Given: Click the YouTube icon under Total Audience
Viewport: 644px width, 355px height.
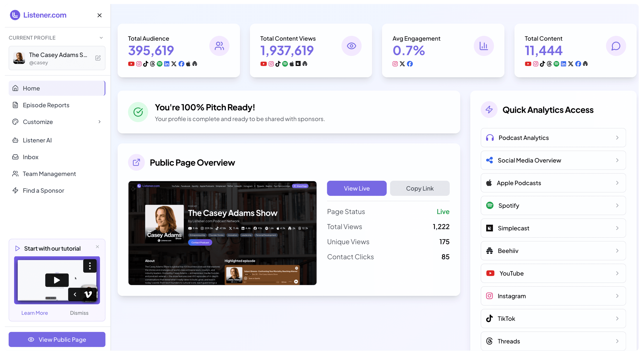Looking at the screenshot, I should (131, 64).
